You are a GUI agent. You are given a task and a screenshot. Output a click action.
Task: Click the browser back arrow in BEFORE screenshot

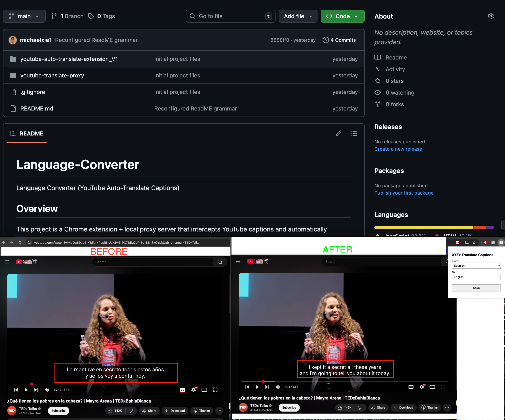pos(4,243)
